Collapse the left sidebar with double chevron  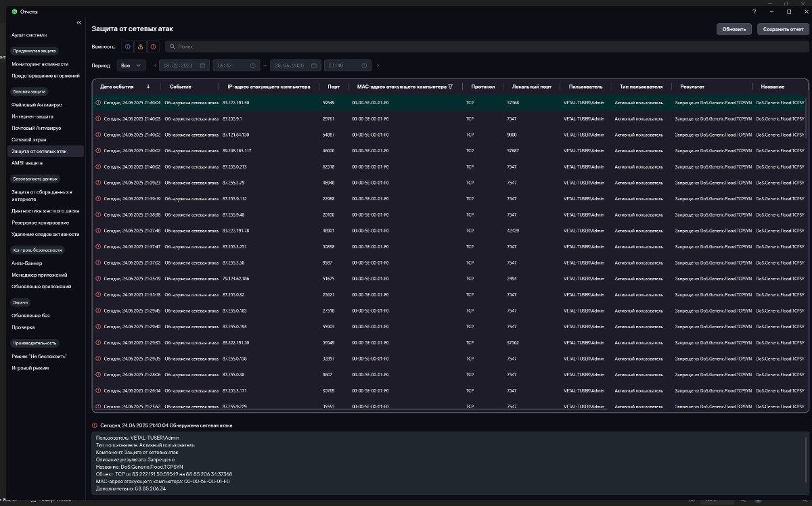click(79, 22)
